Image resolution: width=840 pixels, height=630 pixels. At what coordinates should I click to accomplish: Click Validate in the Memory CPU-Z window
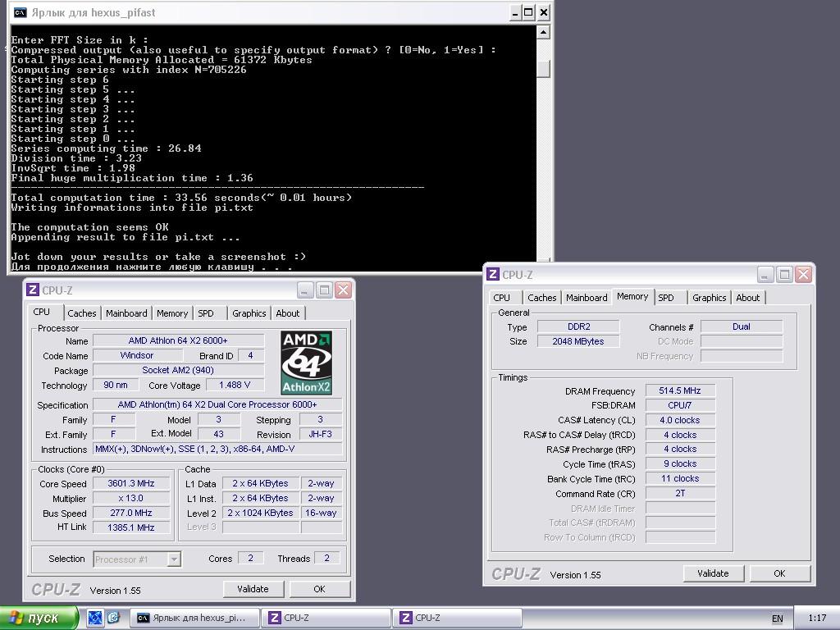tap(713, 573)
